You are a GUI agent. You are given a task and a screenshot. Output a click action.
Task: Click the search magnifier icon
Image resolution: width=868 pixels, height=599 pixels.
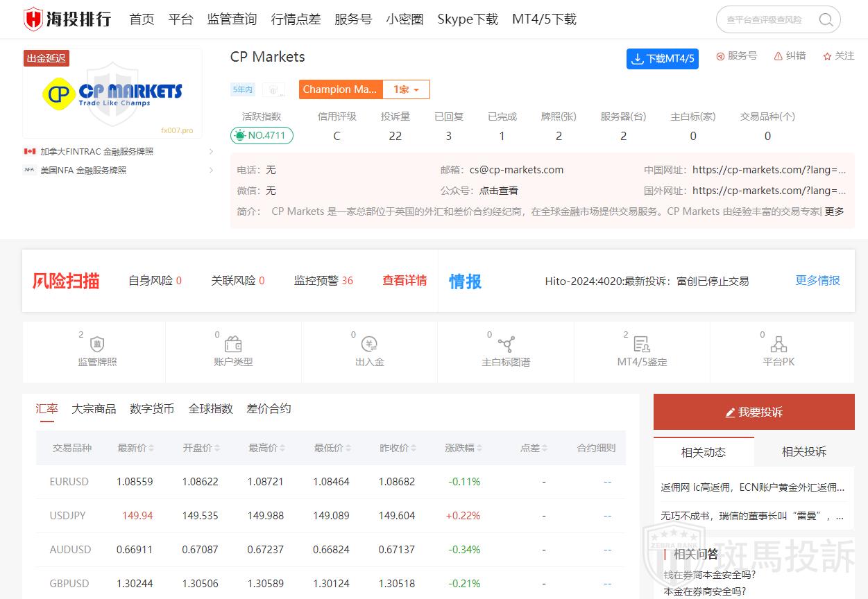point(826,20)
